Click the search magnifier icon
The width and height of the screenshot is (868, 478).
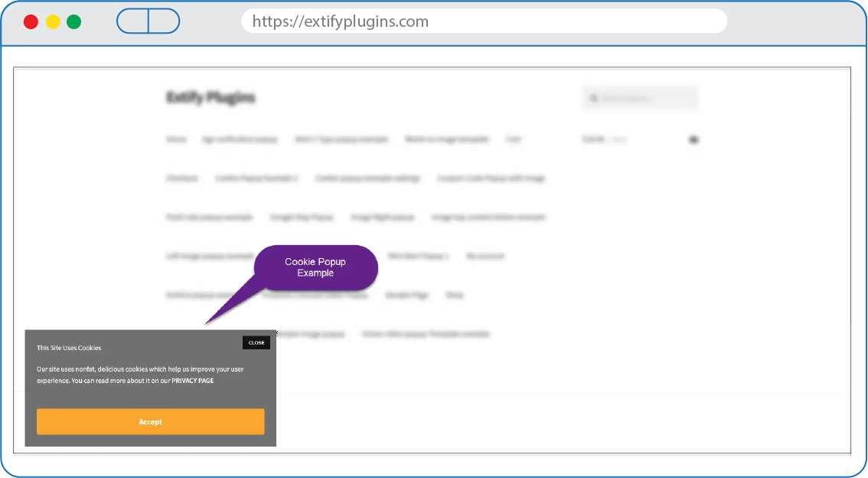click(x=593, y=98)
